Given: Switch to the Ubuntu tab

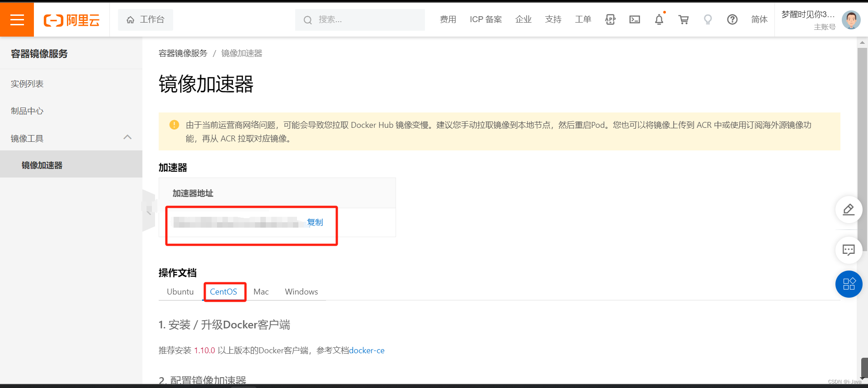Looking at the screenshot, I should coord(180,292).
